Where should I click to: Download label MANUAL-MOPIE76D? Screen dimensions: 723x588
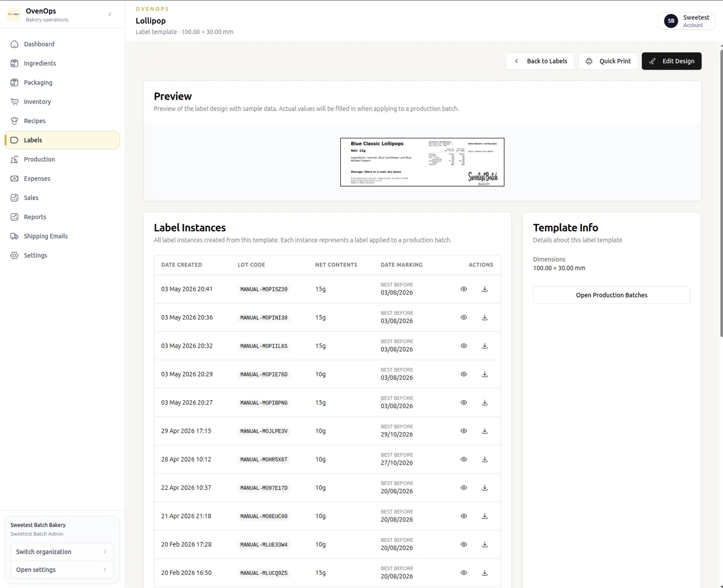(x=484, y=374)
